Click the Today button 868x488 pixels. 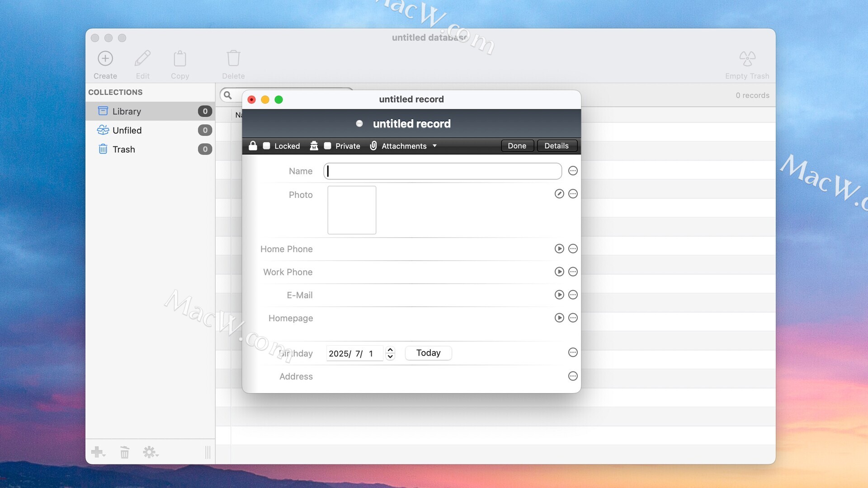point(428,353)
